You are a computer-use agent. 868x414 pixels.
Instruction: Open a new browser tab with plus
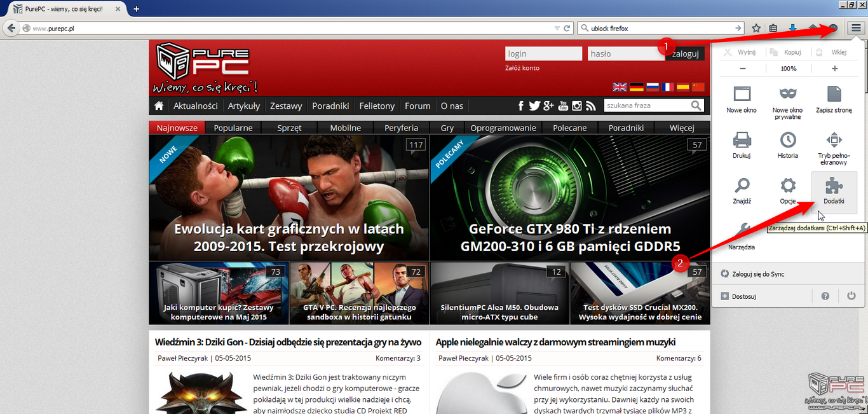tap(136, 9)
